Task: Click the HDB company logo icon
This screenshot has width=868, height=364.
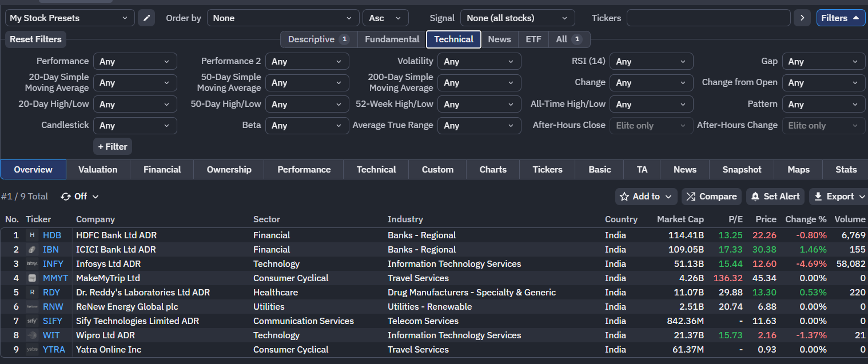Action: tap(32, 235)
